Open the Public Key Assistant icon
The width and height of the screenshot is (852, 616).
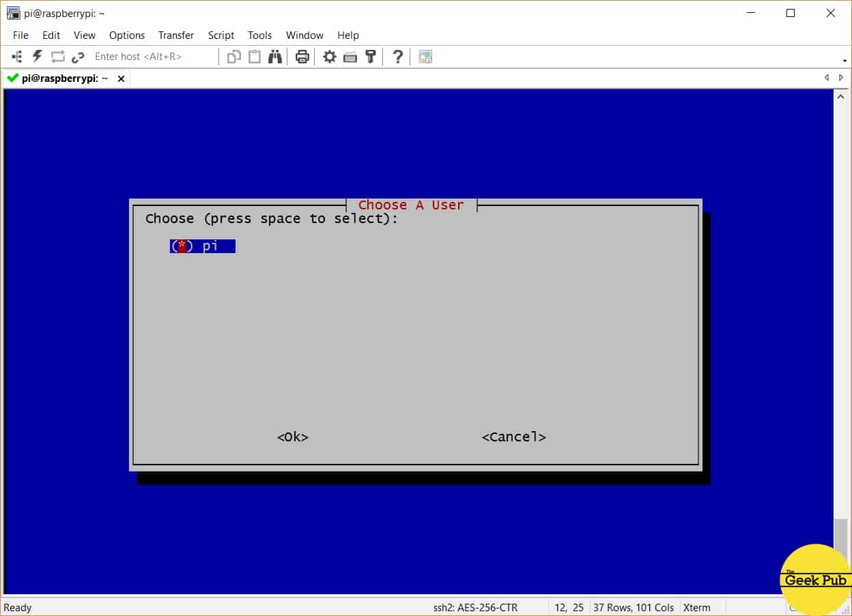coord(371,57)
